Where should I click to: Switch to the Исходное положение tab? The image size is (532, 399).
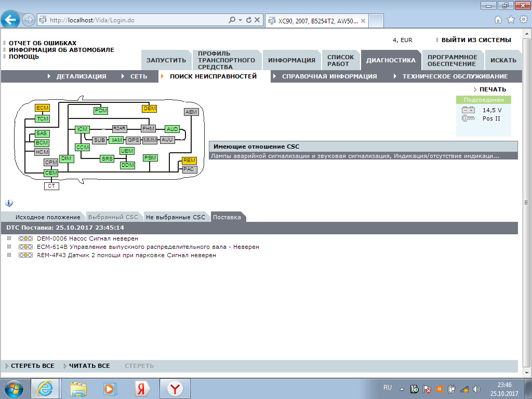[48, 217]
